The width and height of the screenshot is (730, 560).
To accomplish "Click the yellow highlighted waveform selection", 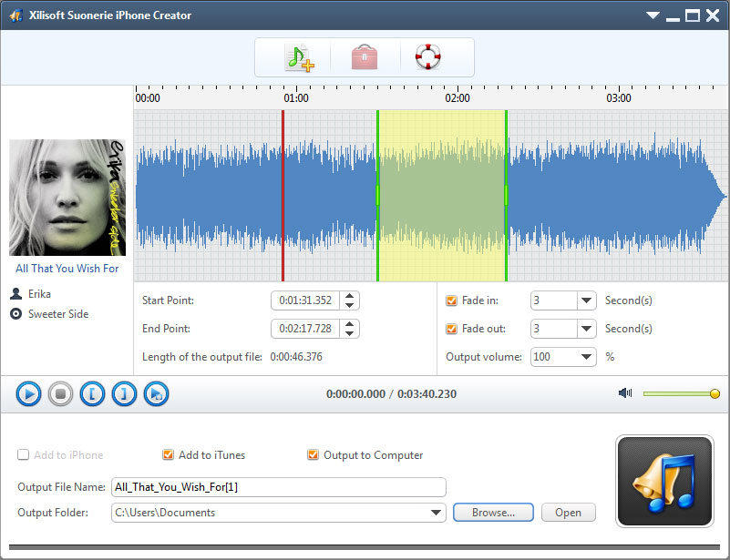I will click(442, 196).
